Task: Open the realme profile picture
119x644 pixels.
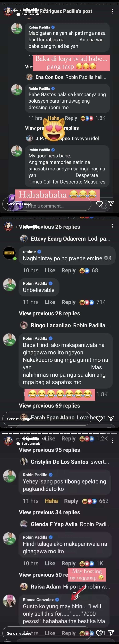Action: [9, 253]
